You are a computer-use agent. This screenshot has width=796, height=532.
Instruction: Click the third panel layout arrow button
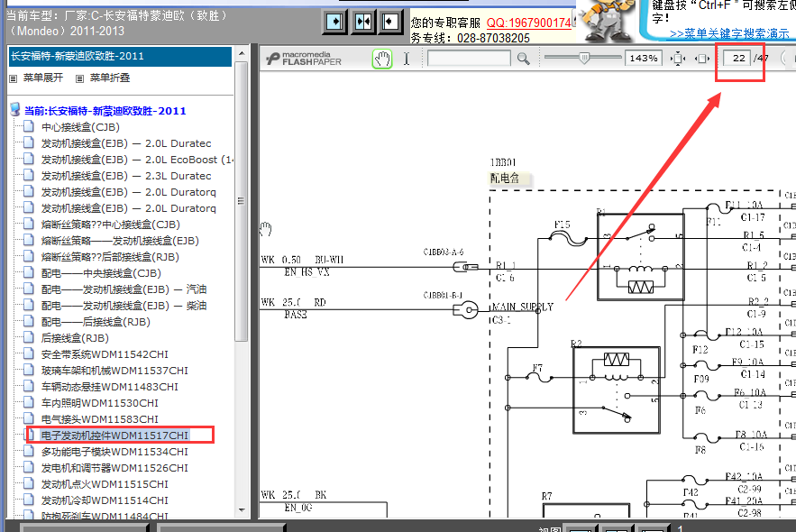click(x=390, y=22)
